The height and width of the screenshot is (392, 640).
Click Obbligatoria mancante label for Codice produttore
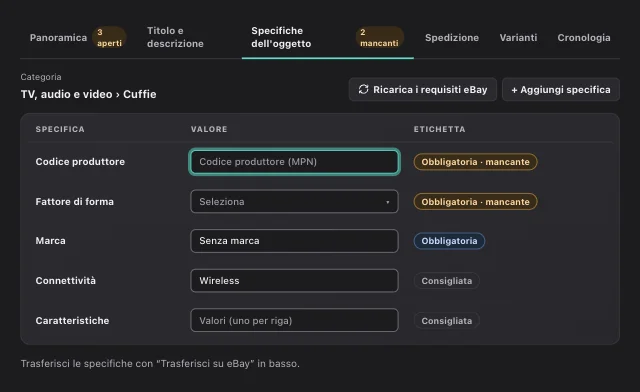[476, 162]
